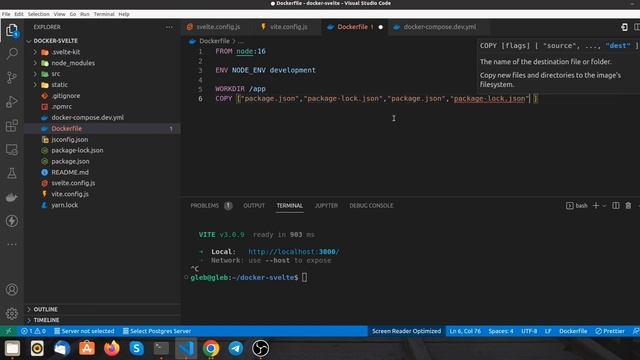
Task: Expand the static folder
Action: (x=35, y=85)
